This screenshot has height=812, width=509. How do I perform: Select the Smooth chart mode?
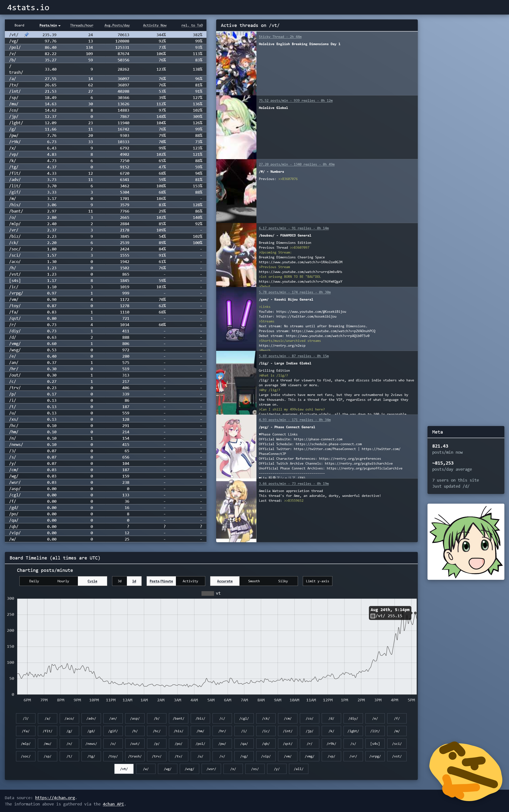(254, 581)
